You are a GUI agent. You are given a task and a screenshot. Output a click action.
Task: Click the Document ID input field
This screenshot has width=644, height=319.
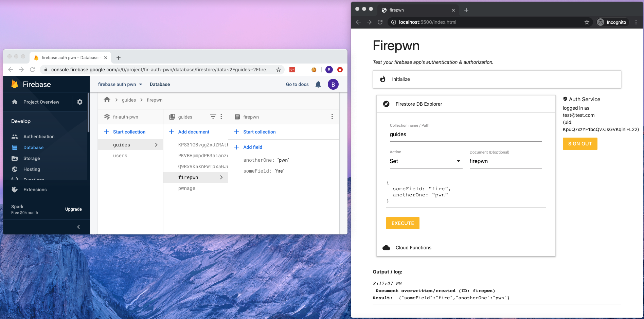tap(506, 161)
